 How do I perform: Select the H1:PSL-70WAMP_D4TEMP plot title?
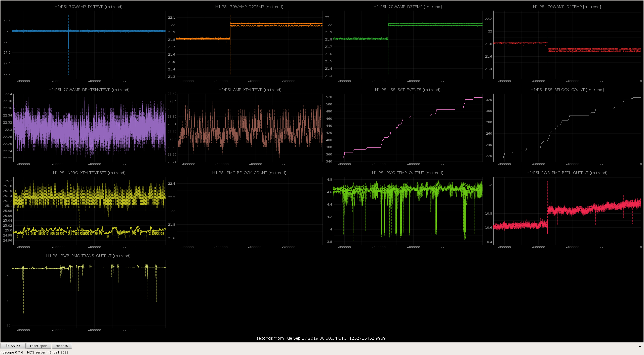click(x=567, y=7)
